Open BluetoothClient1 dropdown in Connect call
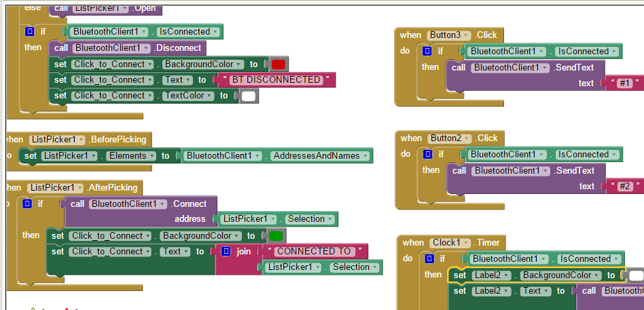Image resolution: width=644 pixels, height=310 pixels. [128, 204]
